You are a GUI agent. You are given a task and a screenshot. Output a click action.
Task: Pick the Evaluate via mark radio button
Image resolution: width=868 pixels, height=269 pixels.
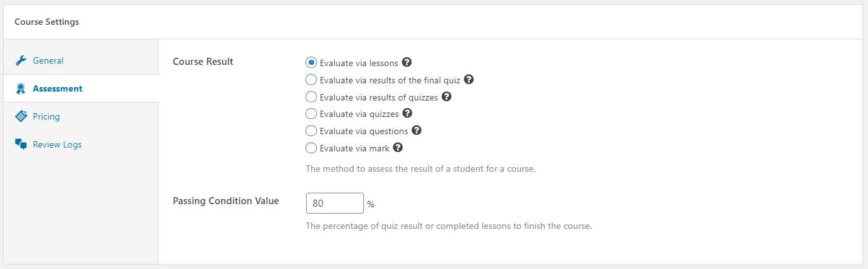click(x=311, y=148)
